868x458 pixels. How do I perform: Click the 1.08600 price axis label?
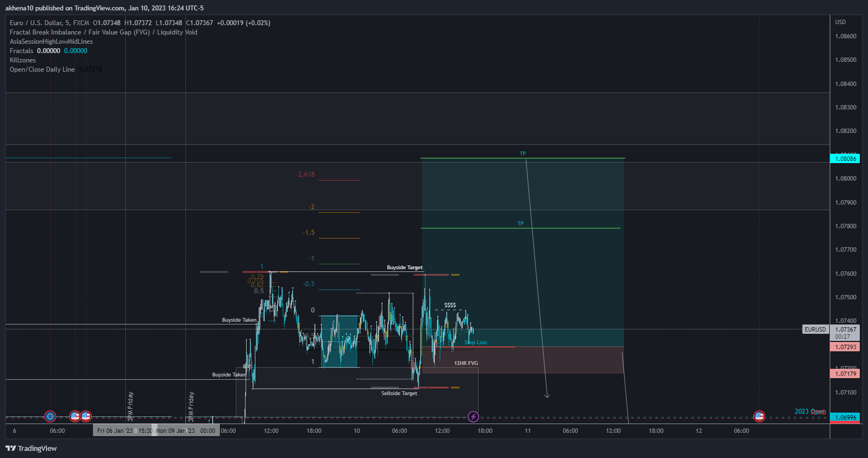(x=846, y=36)
